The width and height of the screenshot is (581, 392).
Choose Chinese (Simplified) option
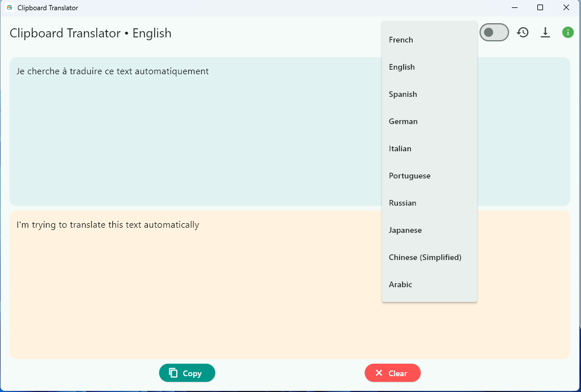click(430, 257)
